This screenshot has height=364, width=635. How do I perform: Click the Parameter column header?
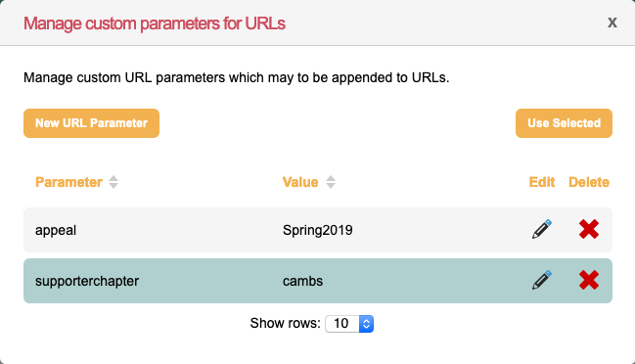[68, 182]
